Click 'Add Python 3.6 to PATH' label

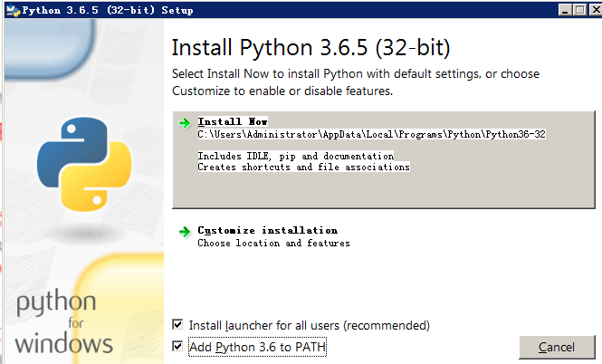[257, 347]
